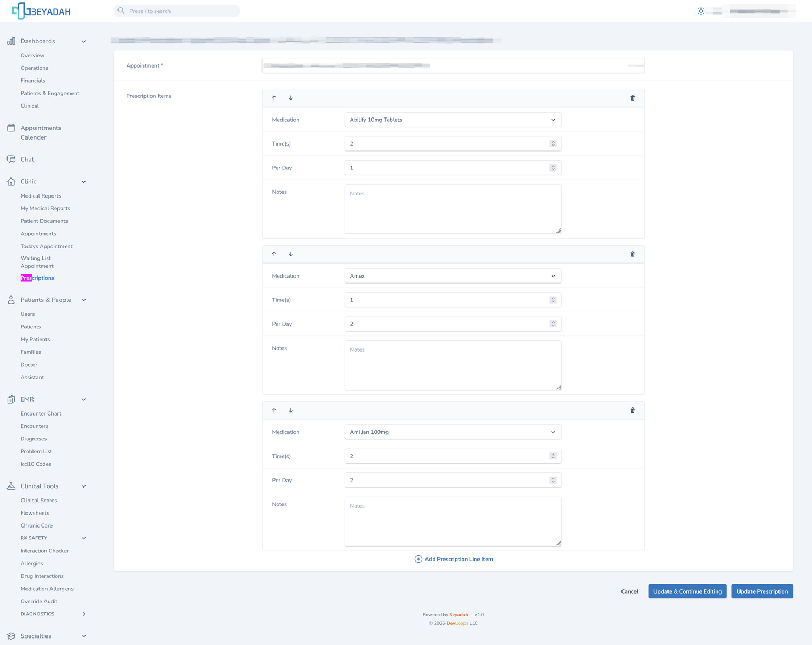Click the search field at top
Screen dimensions: 812x645
coord(177,11)
